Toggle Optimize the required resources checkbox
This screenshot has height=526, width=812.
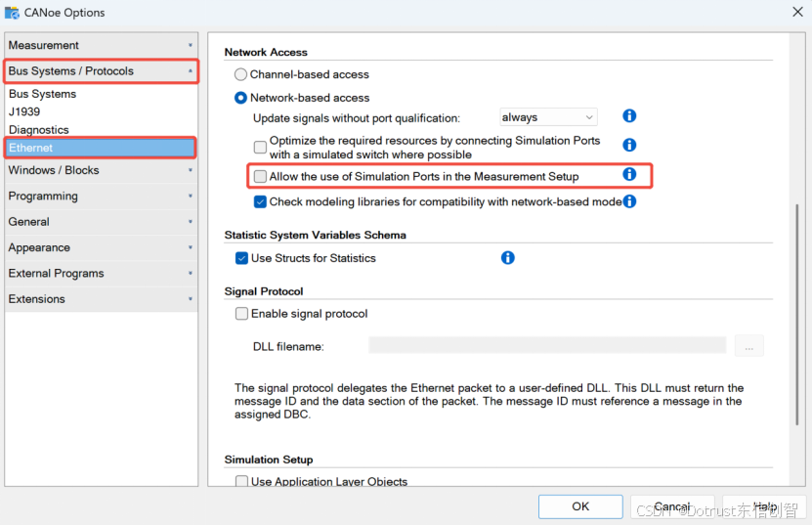[x=260, y=148]
